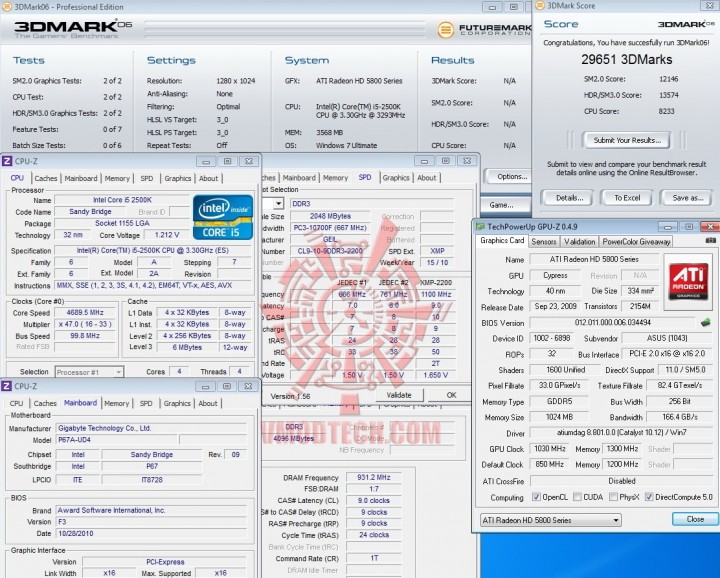Click the GPU-Z BIOS Version field
This screenshot has height=578, width=720.
pyautogui.click(x=613, y=323)
